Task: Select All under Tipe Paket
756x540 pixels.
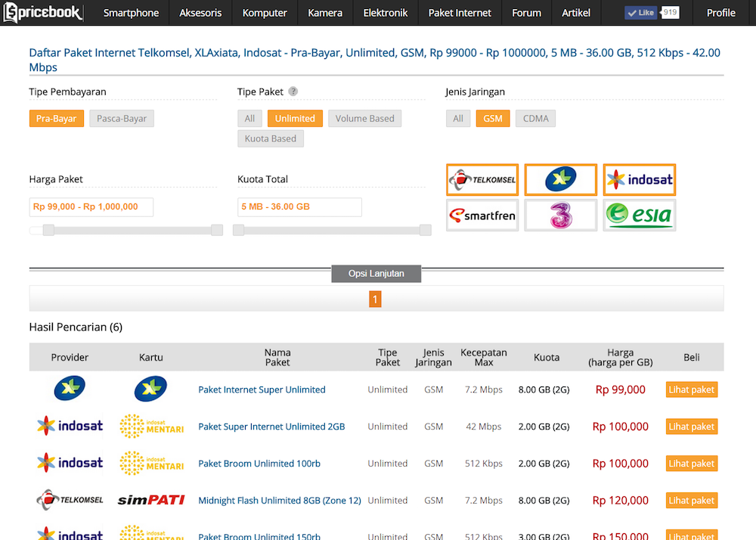Action: pyautogui.click(x=249, y=119)
